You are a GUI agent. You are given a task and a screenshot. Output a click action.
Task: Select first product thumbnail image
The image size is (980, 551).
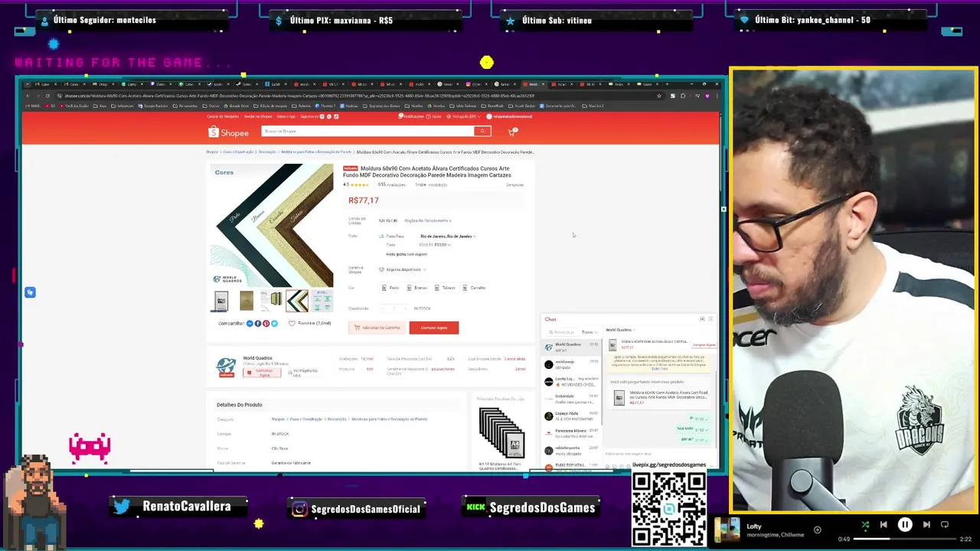click(x=221, y=301)
